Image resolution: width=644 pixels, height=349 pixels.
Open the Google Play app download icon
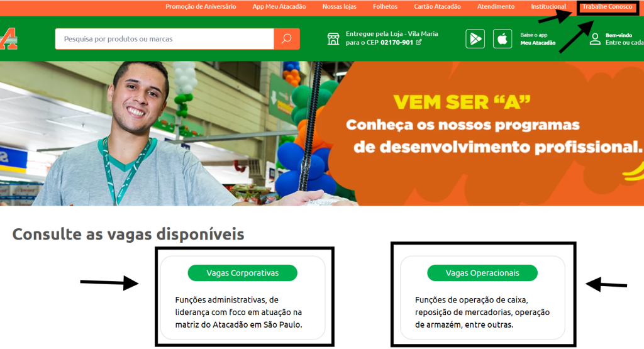coord(475,39)
